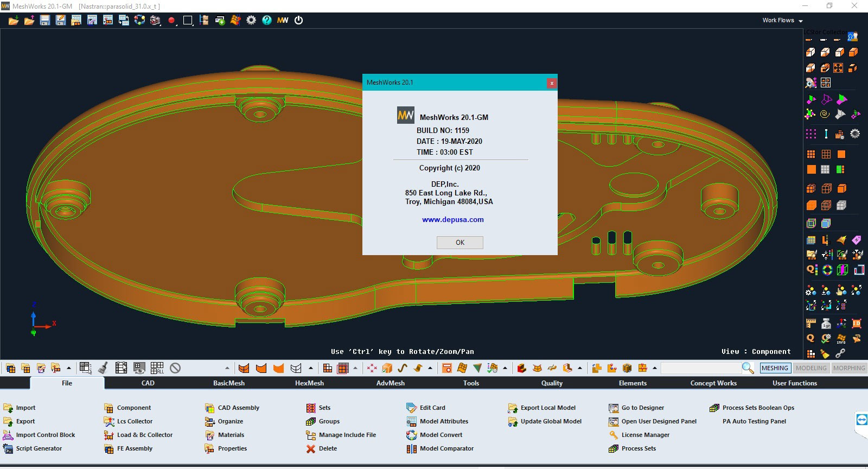868x469 pixels.
Task: Open the Import command
Action: point(20,408)
